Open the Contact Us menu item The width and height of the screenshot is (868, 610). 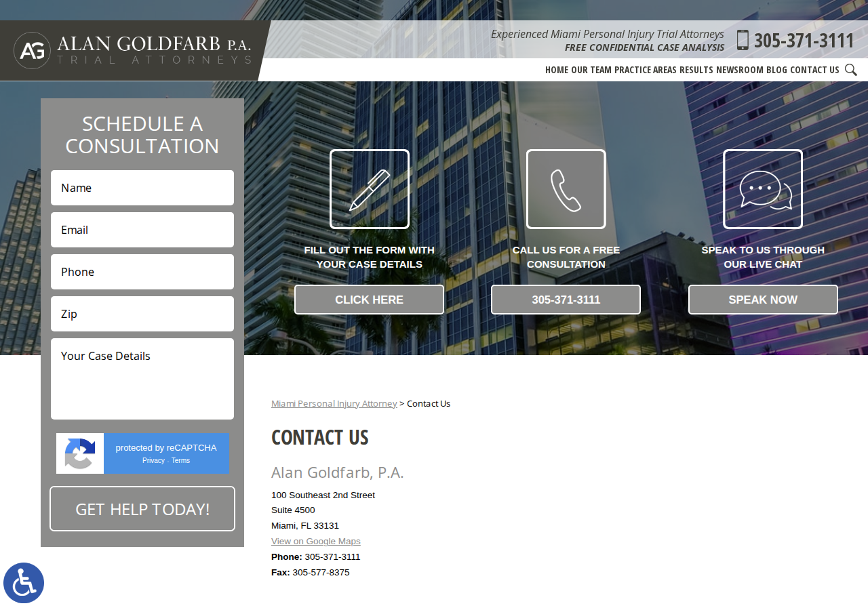814,70
